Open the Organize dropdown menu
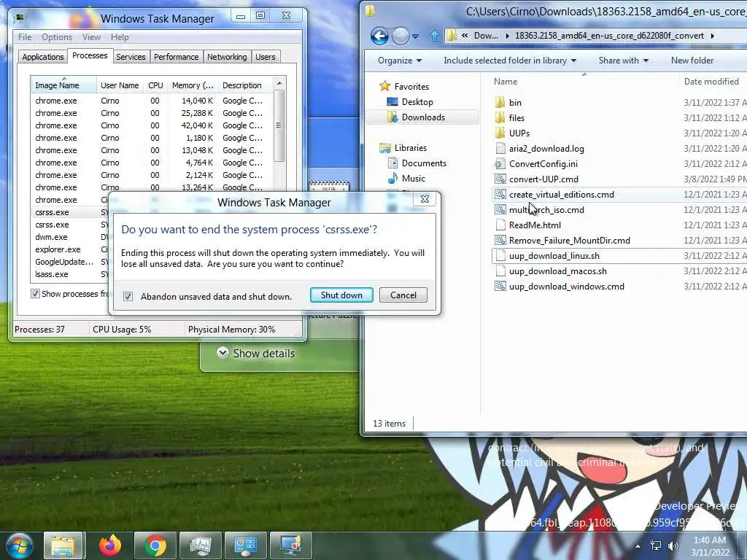Screen dimensions: 747x560 400,61
